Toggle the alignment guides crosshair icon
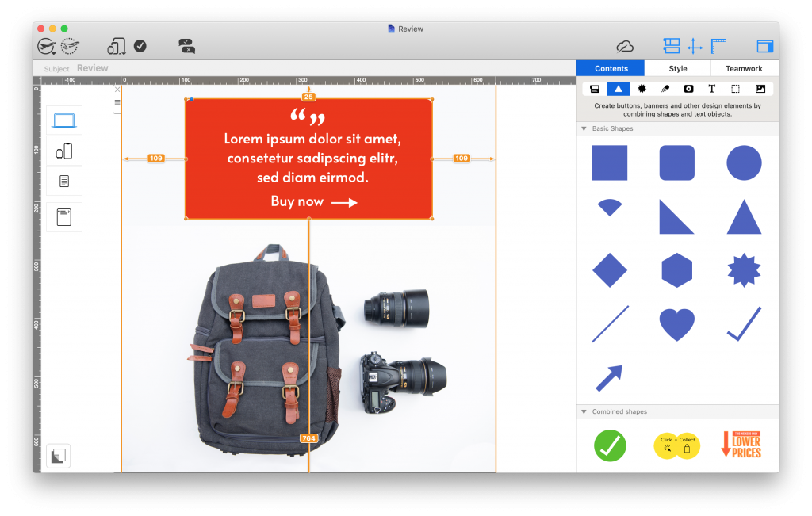This screenshot has height=516, width=812. click(x=695, y=46)
